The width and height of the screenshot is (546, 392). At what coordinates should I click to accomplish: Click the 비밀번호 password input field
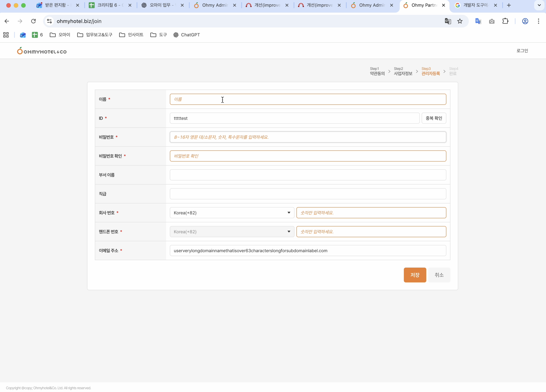point(308,137)
